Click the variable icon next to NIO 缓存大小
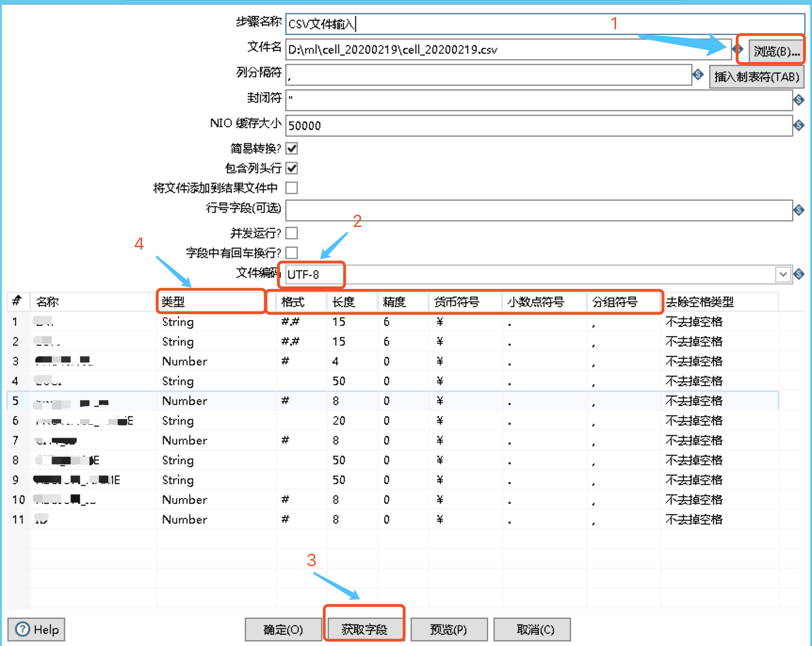The width and height of the screenshot is (812, 646). click(x=799, y=125)
